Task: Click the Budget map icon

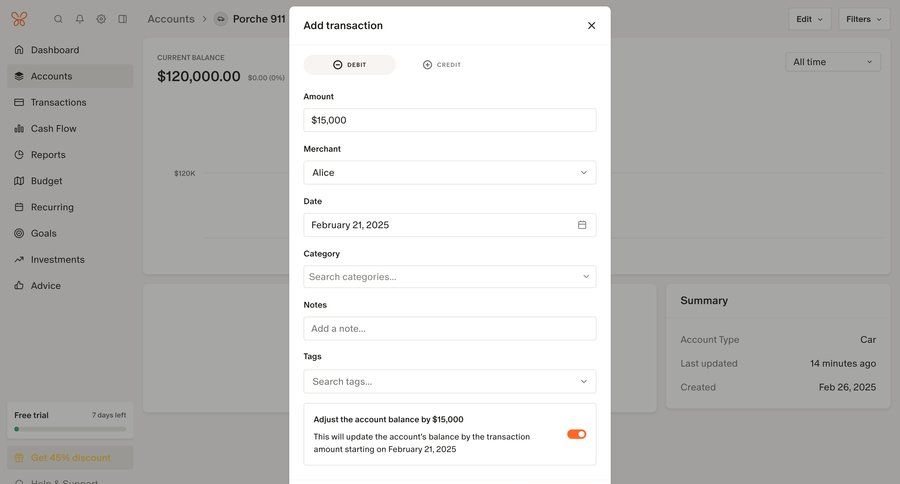Action: click(x=19, y=181)
